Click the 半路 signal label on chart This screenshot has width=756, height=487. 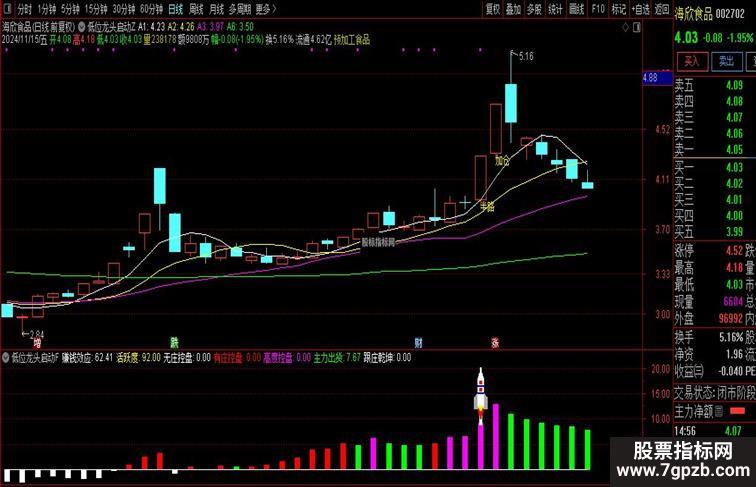point(487,207)
